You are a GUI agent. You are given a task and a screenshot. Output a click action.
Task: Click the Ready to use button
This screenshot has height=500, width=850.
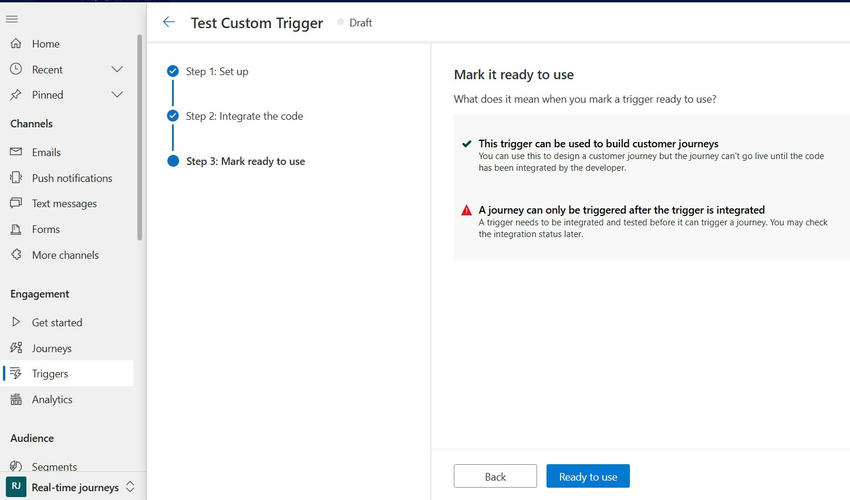click(x=588, y=477)
